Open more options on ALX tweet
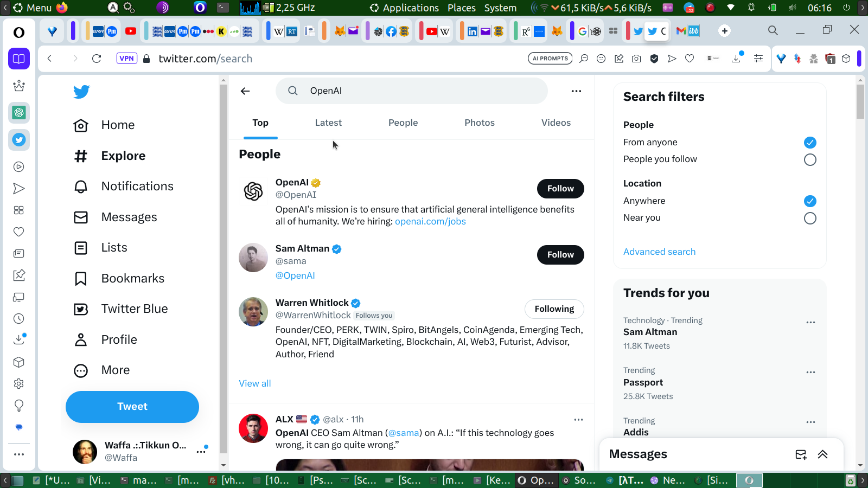Screen dimensions: 868x488 (x=578, y=420)
